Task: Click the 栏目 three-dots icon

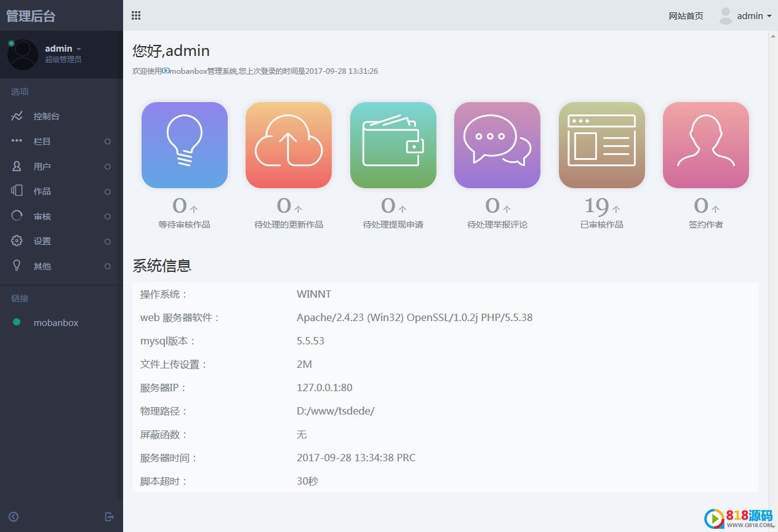Action: pyautogui.click(x=17, y=141)
